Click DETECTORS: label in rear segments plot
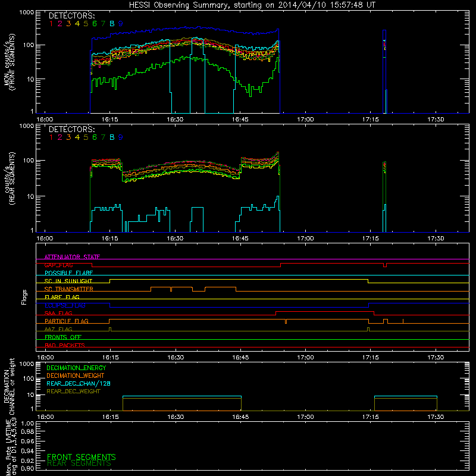Image resolution: width=476 pixels, height=476 pixels. [72, 130]
